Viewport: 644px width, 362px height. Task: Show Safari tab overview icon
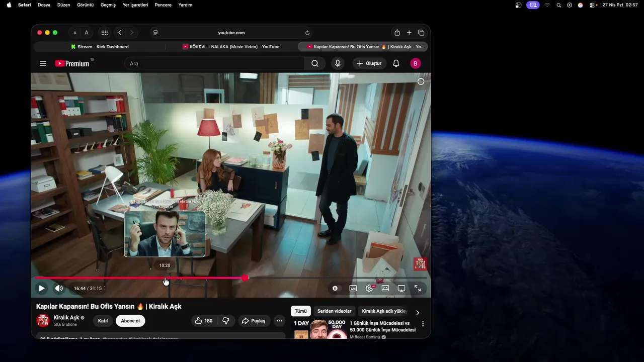421,33
